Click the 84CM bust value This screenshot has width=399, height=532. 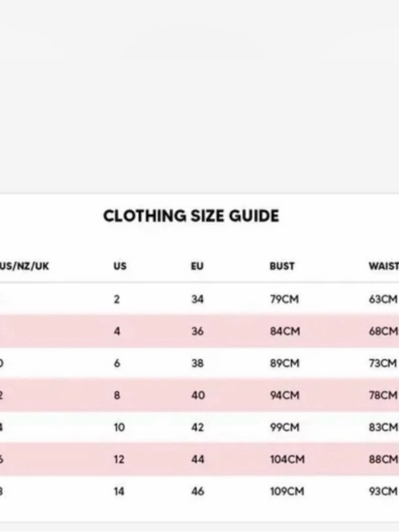click(x=285, y=331)
